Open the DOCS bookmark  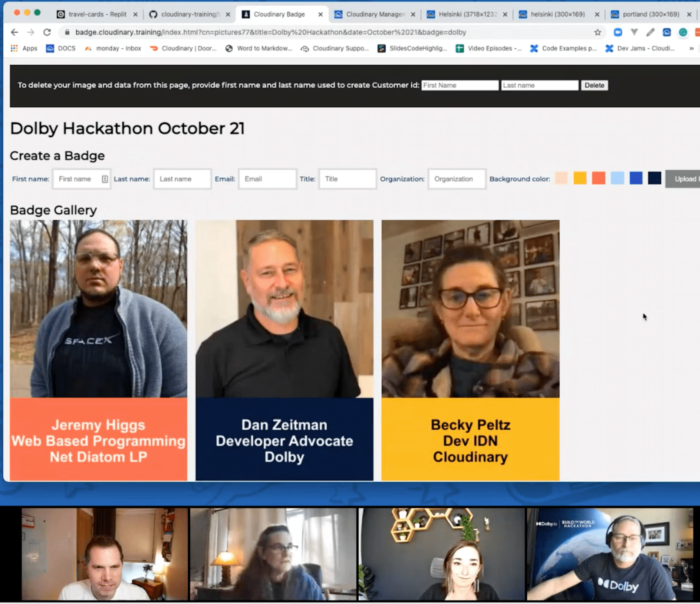click(x=60, y=48)
